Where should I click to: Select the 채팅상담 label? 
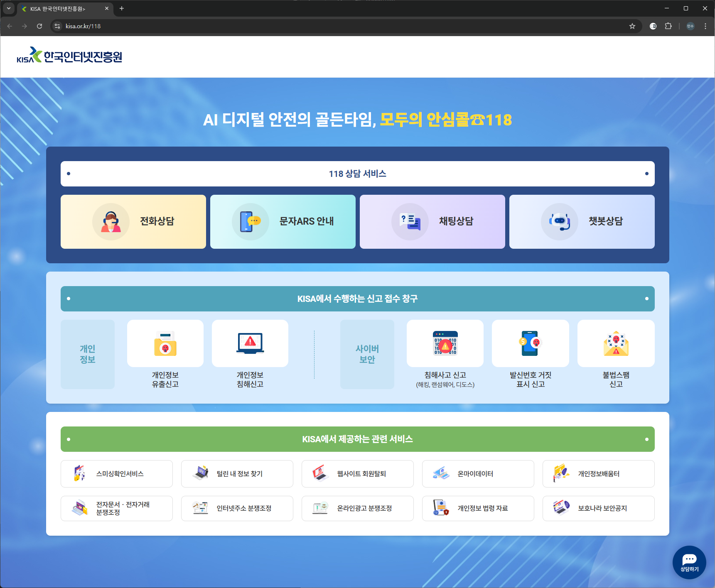coord(456,221)
